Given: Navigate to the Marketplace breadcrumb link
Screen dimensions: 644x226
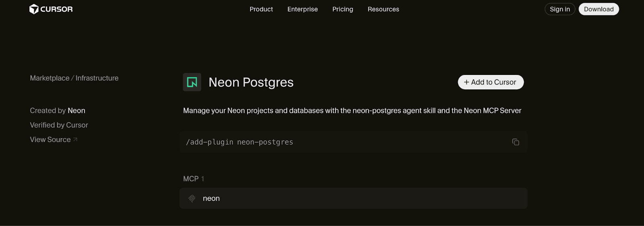Looking at the screenshot, I should point(50,78).
